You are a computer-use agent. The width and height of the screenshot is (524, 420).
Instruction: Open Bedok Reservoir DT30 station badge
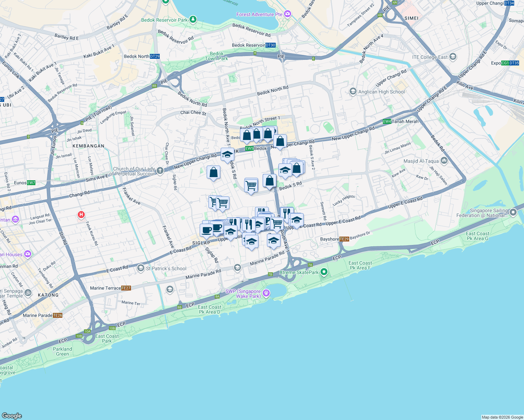click(271, 45)
